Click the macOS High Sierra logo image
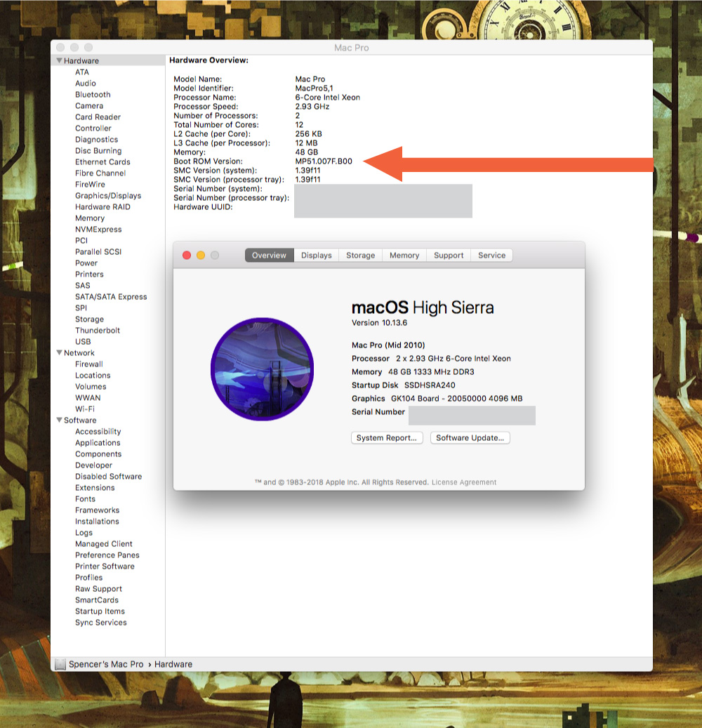The image size is (702, 728). [263, 369]
